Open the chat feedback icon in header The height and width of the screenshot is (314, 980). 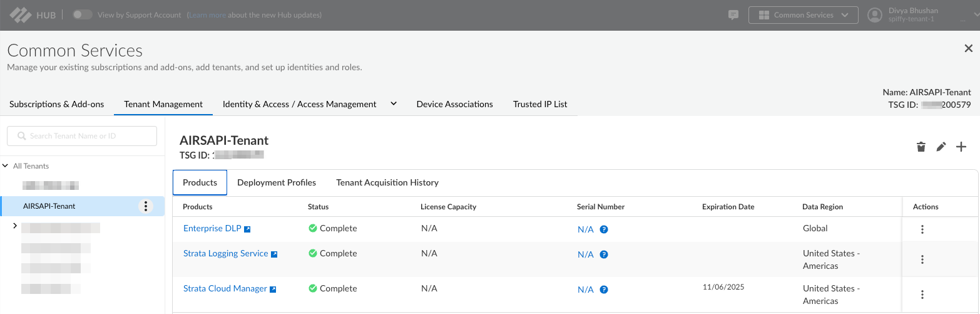[733, 15]
